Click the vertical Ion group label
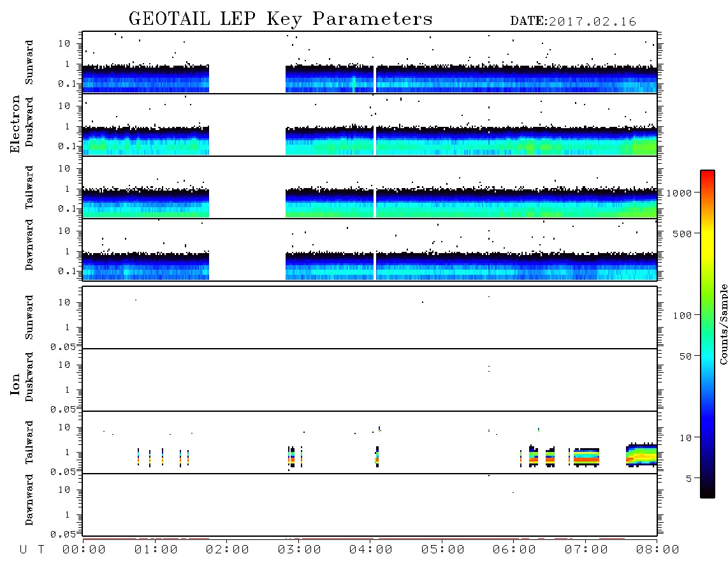 pos(15,384)
